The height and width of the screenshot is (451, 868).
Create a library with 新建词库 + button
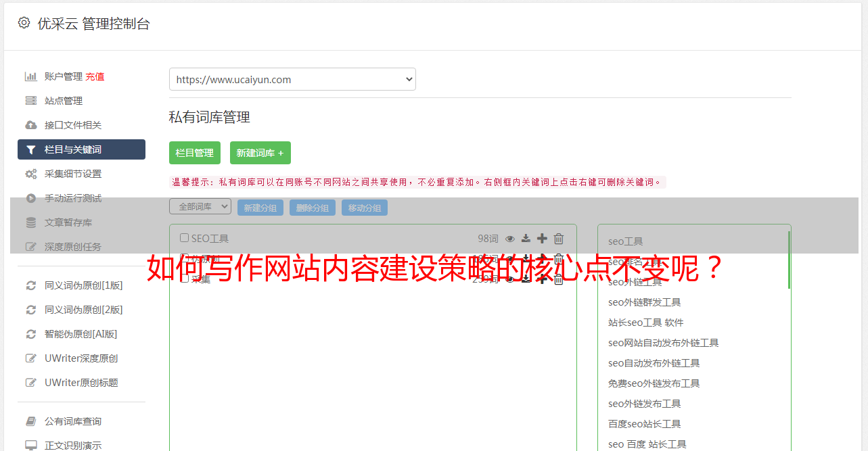[x=260, y=153]
